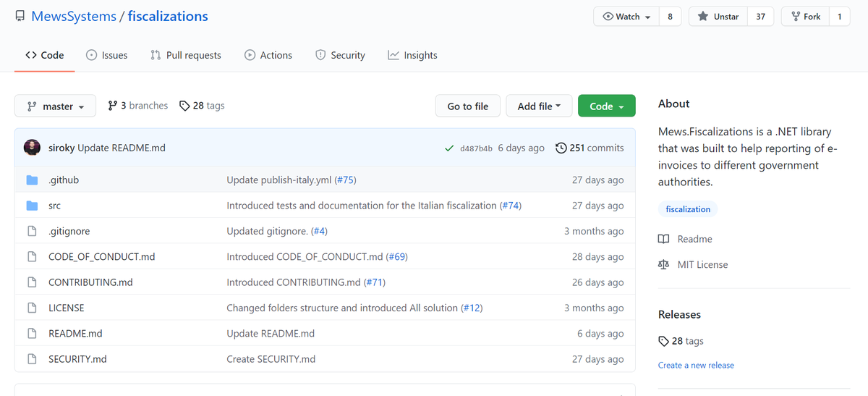Click the Go to file button
Screen dimensions: 868x396
point(468,106)
